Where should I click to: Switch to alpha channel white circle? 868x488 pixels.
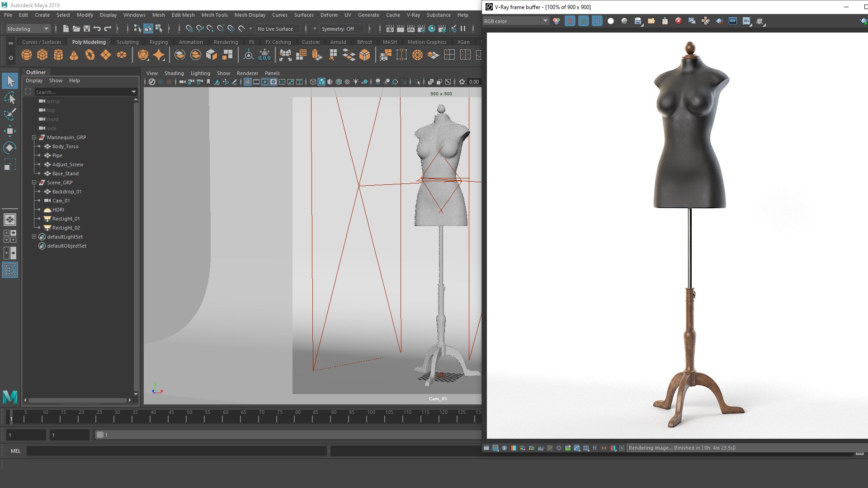[610, 21]
